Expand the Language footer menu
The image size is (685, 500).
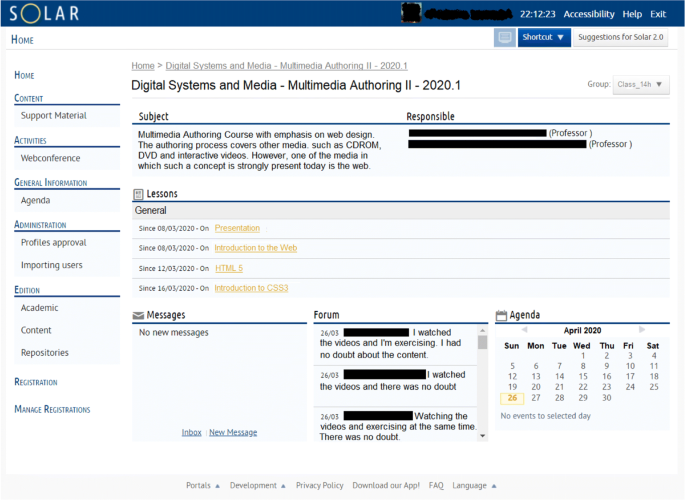[x=474, y=485]
